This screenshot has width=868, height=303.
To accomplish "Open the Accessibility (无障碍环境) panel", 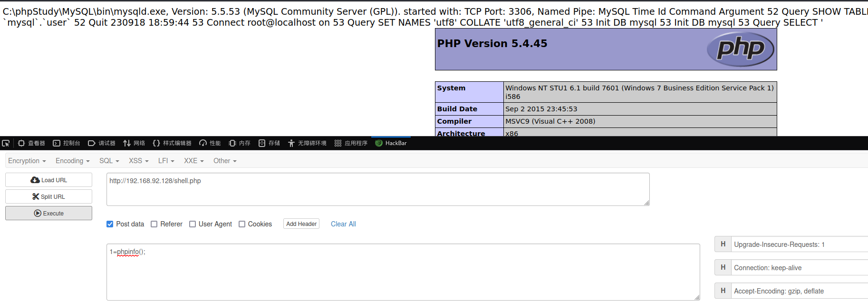I will click(x=307, y=143).
